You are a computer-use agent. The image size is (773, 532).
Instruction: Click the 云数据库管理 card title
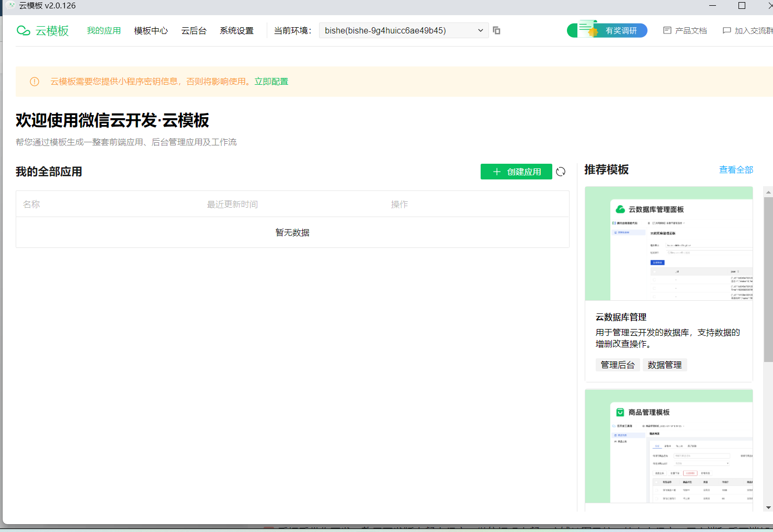(x=621, y=317)
